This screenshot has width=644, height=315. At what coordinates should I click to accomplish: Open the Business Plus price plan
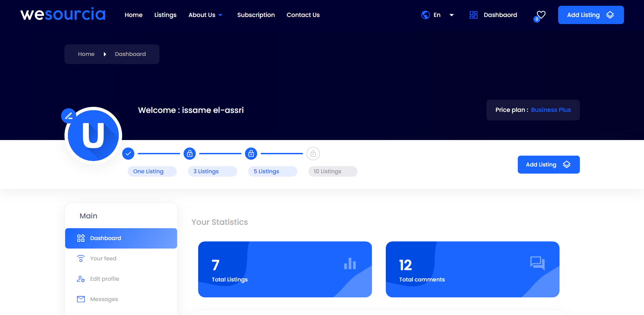tap(551, 110)
